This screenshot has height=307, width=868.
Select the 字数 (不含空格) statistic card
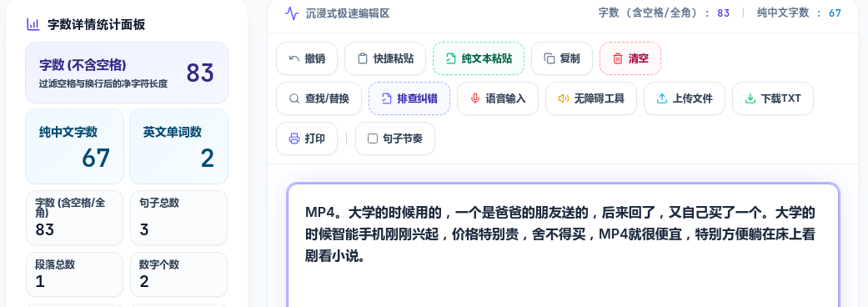pos(127,73)
